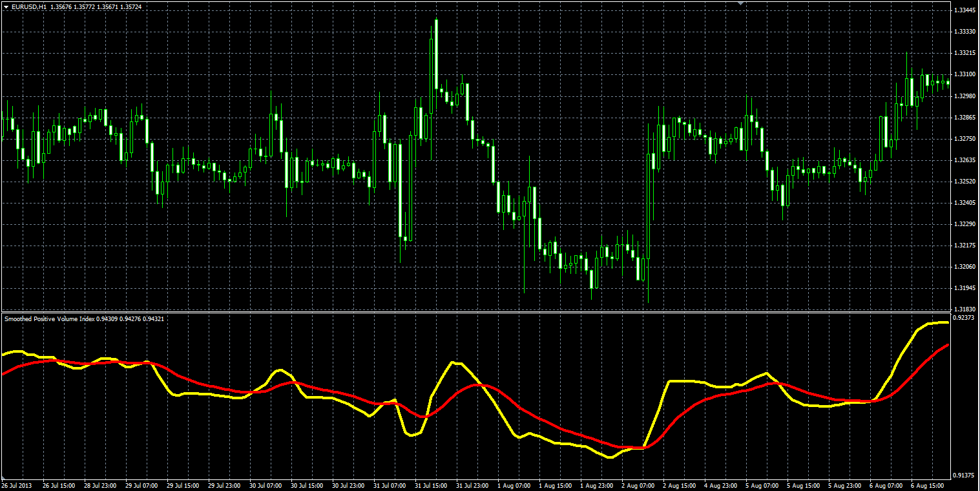Select the 1.31945 price scale label
Image resolution: width=980 pixels, height=491 pixels.
click(x=964, y=288)
